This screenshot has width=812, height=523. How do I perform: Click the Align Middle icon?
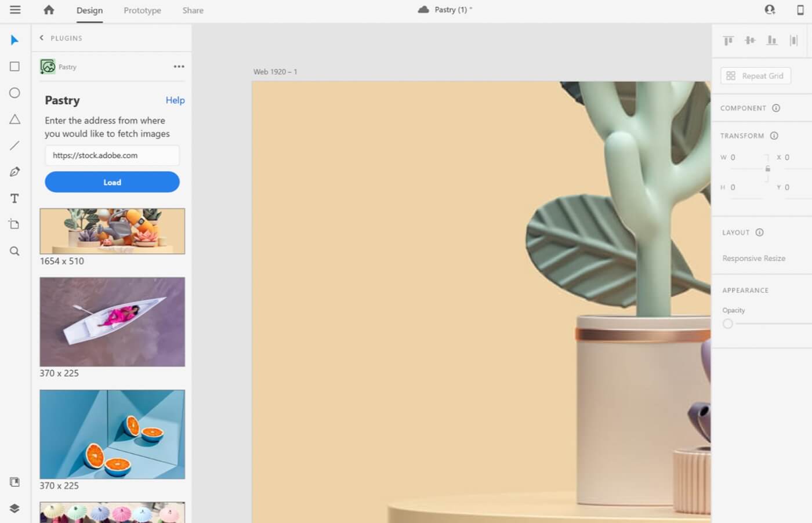click(750, 40)
